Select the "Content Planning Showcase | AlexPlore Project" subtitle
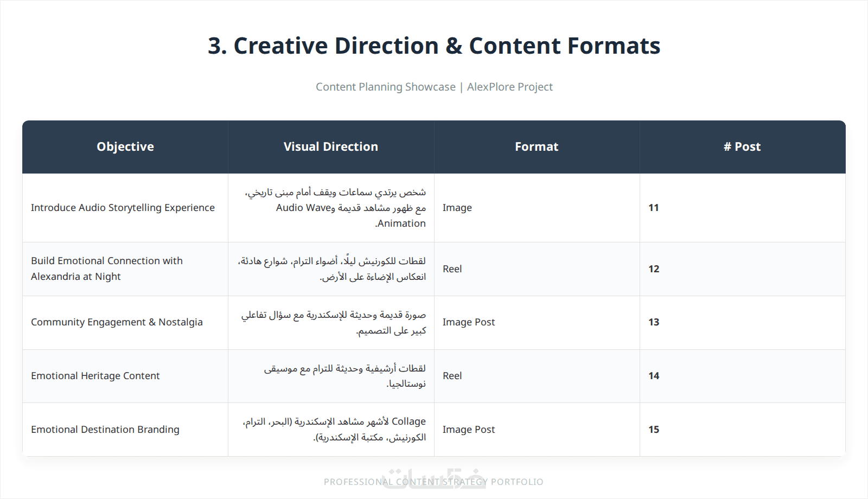The width and height of the screenshot is (868, 499). [434, 87]
